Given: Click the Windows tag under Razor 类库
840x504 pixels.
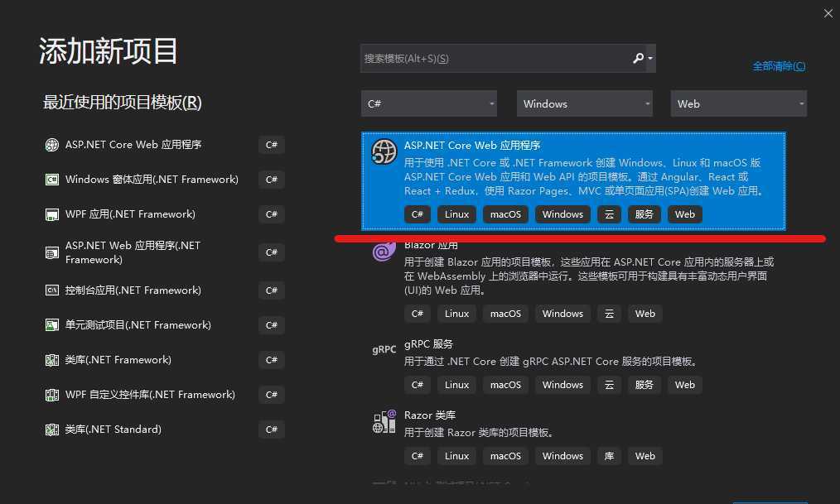Looking at the screenshot, I should coord(562,456).
